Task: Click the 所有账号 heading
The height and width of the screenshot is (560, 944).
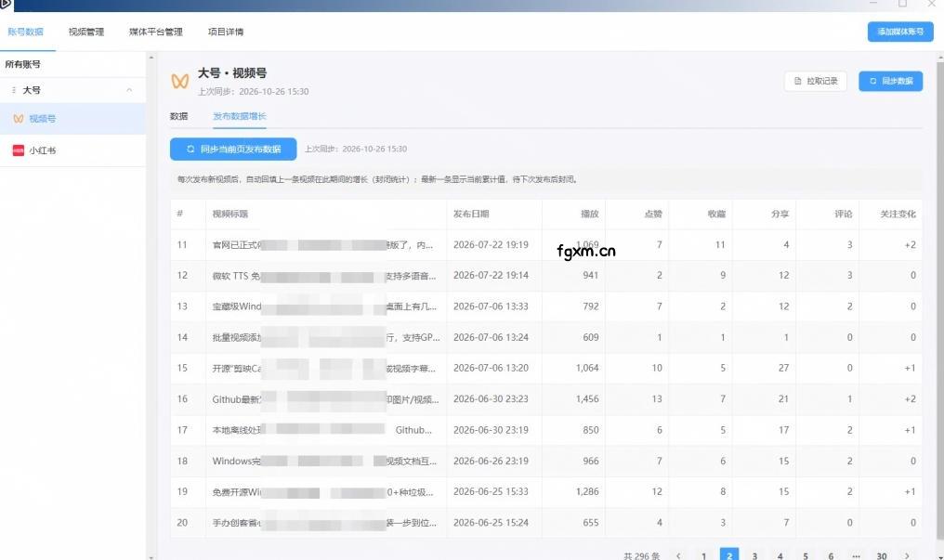Action: (x=23, y=64)
